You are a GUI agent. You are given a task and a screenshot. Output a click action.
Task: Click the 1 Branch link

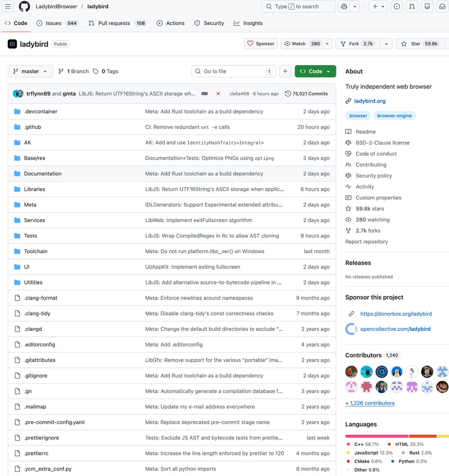73,71
